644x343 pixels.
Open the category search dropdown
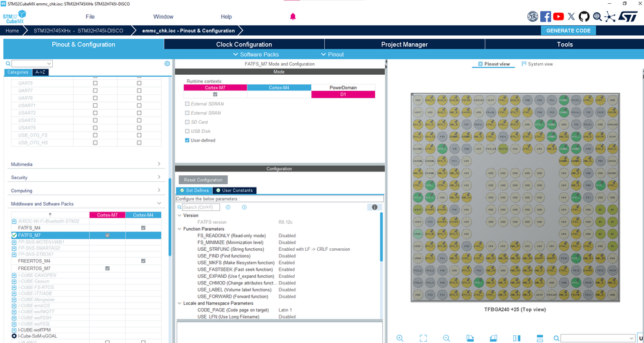49,64
